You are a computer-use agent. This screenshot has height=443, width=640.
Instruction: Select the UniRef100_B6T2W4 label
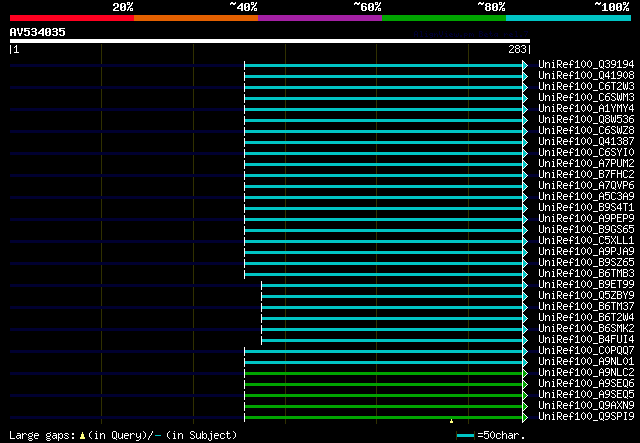tap(586, 318)
